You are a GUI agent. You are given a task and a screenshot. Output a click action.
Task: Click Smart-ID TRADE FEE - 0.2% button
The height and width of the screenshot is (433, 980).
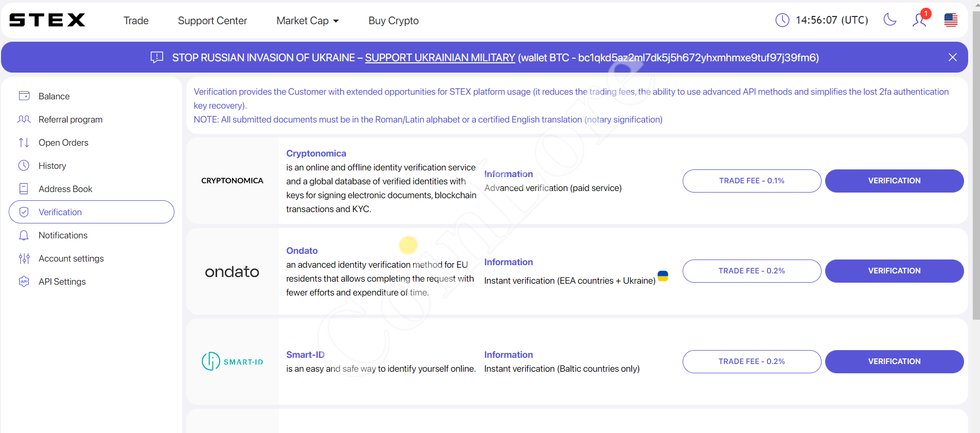[752, 361]
